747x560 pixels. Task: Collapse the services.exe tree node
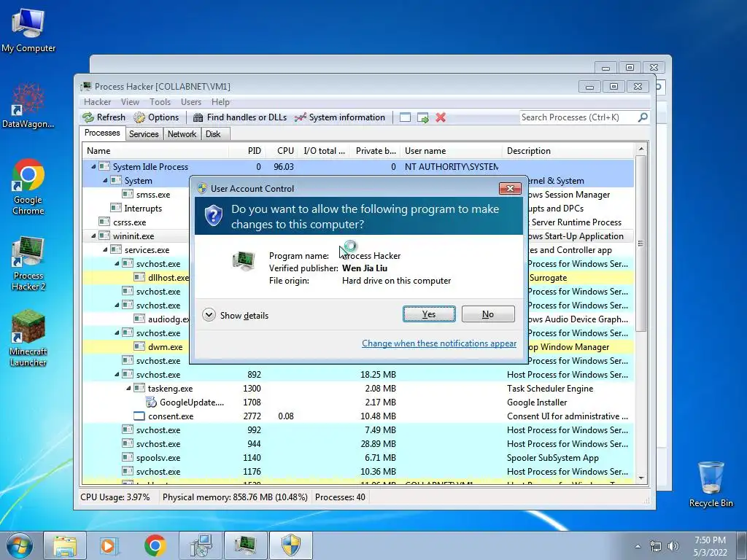coord(105,249)
